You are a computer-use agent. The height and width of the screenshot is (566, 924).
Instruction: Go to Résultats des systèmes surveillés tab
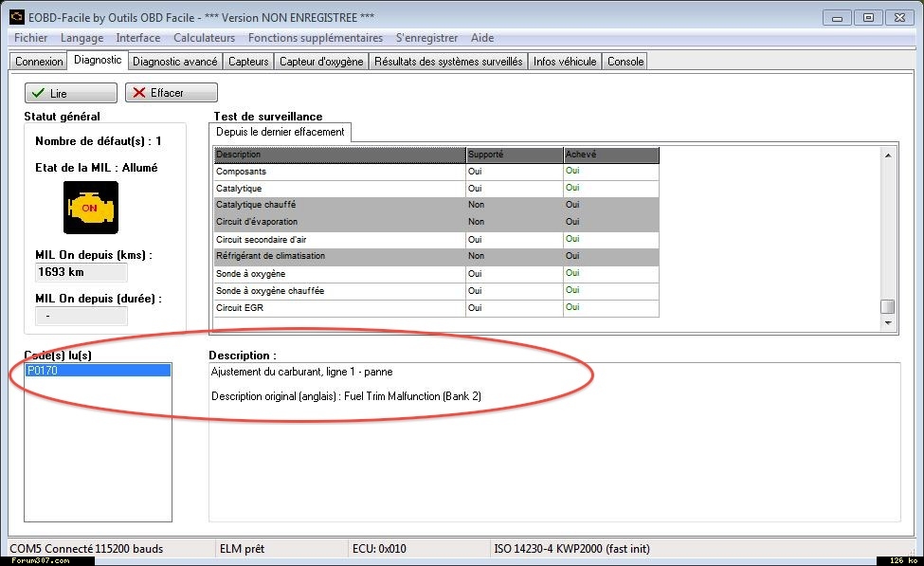click(448, 62)
